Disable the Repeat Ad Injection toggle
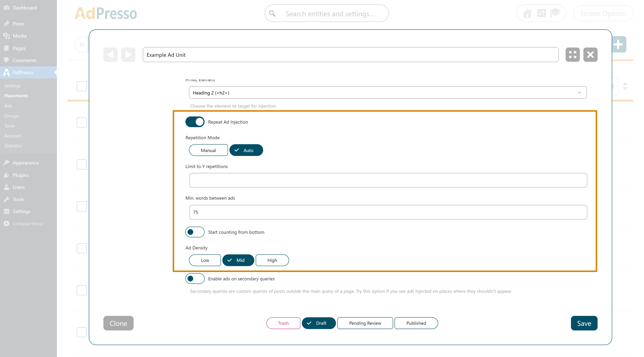This screenshot has height=357, width=644. 195,122
